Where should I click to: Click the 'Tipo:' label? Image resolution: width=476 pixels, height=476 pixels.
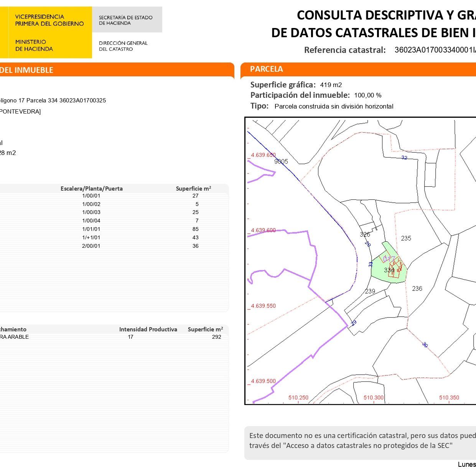point(260,106)
